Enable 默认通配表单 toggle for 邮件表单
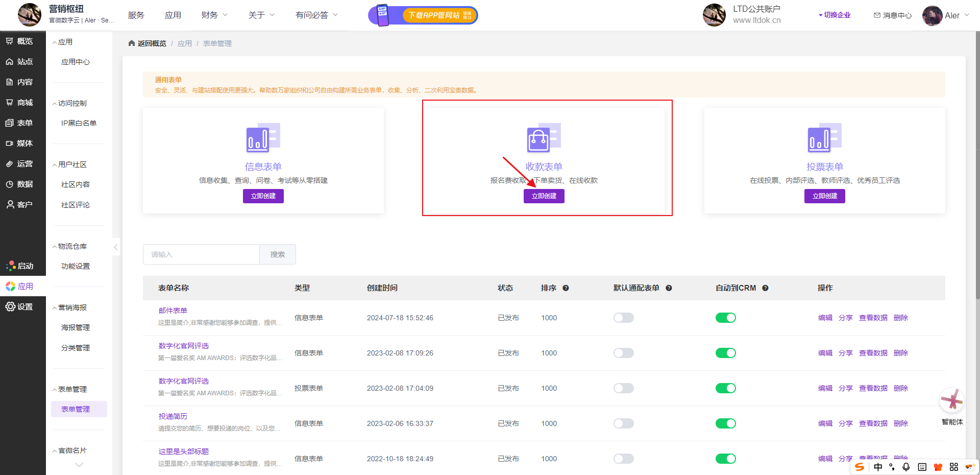 (x=623, y=318)
